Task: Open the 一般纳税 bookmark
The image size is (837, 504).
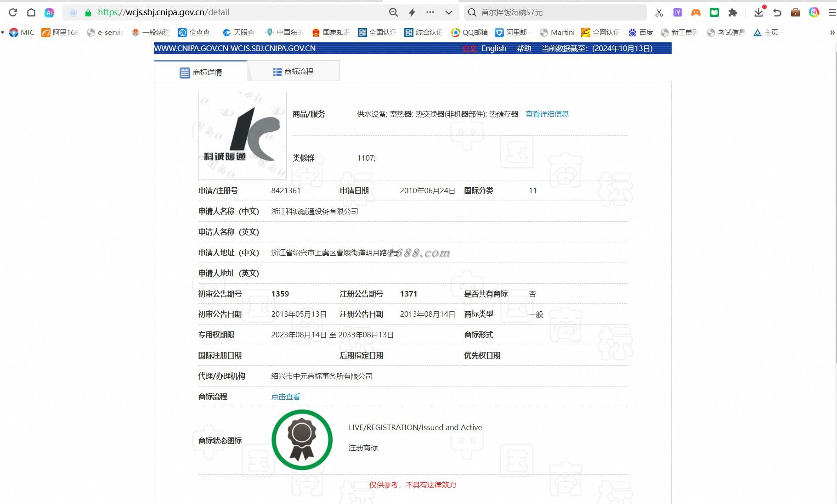Action: [150, 32]
